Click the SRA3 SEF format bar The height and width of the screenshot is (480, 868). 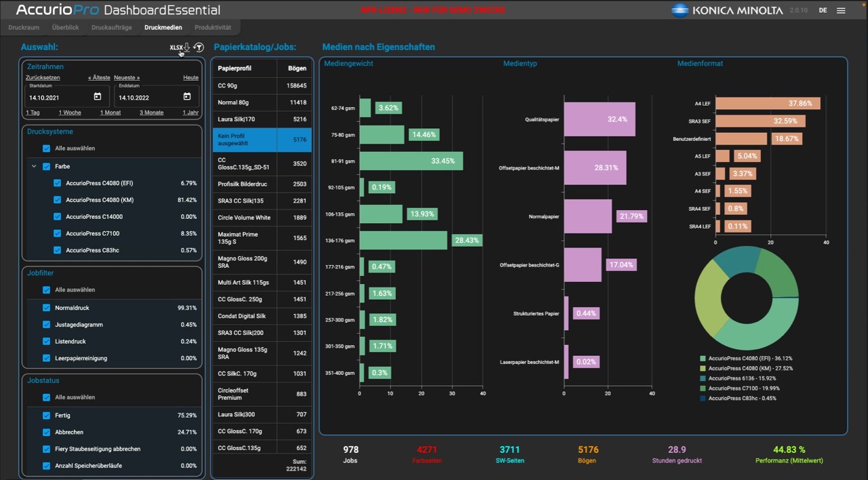[760, 121]
